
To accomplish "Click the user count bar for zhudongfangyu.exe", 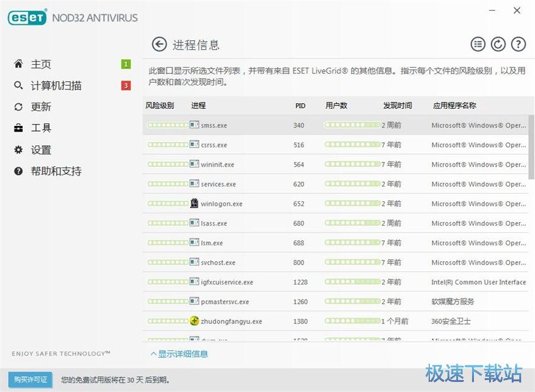I will tap(352, 321).
